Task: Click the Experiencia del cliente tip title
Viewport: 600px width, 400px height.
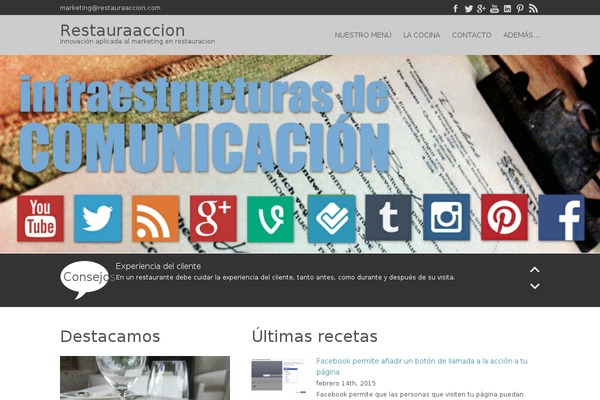Action: pos(158,266)
